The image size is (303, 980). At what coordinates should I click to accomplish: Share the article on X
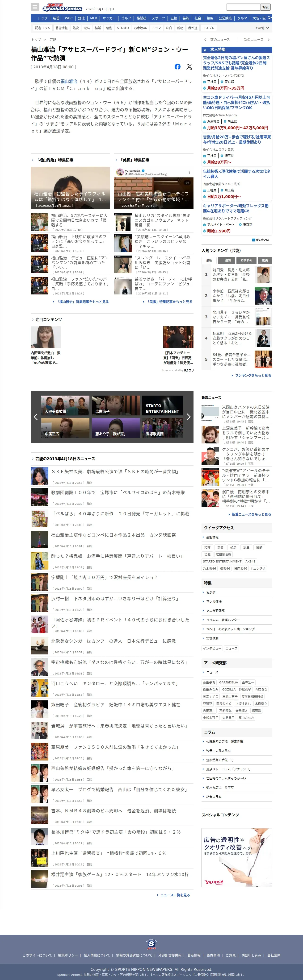click(189, 66)
